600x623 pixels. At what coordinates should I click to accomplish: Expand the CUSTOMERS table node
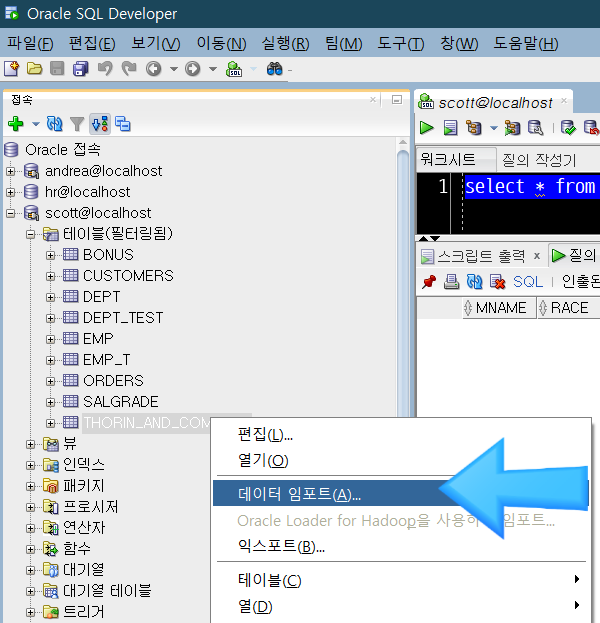pos(50,276)
